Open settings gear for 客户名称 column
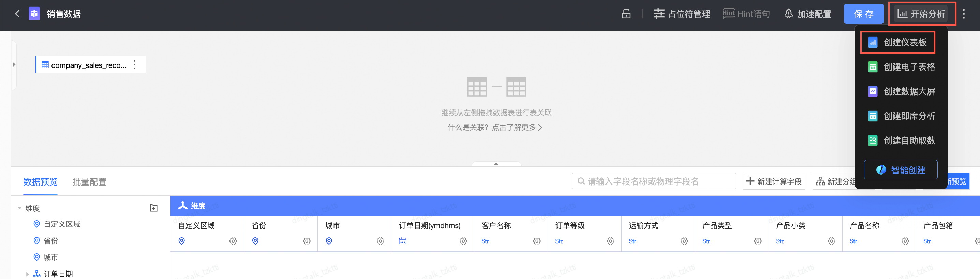Screen dimensions: 980x279 point(537,241)
